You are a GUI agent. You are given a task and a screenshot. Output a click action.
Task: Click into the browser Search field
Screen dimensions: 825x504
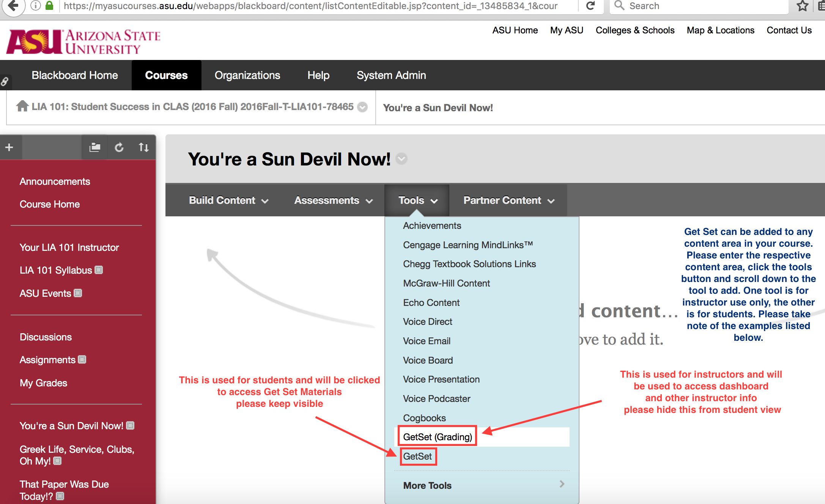[x=699, y=6]
